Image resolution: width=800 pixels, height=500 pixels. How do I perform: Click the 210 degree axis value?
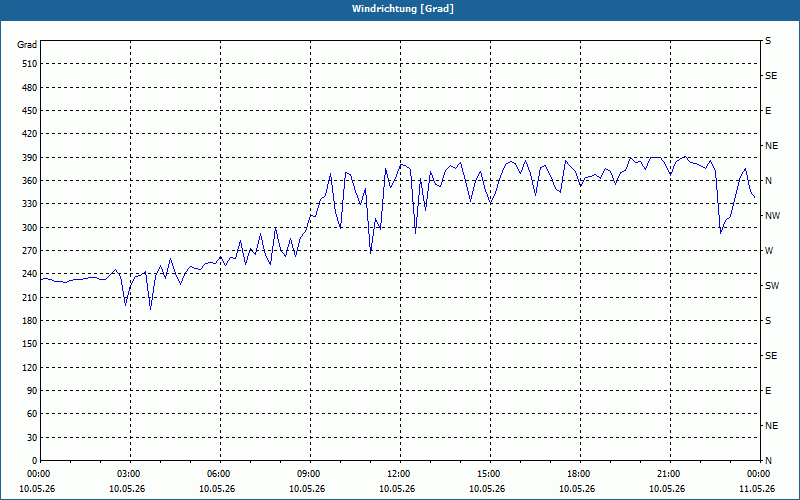[30, 297]
